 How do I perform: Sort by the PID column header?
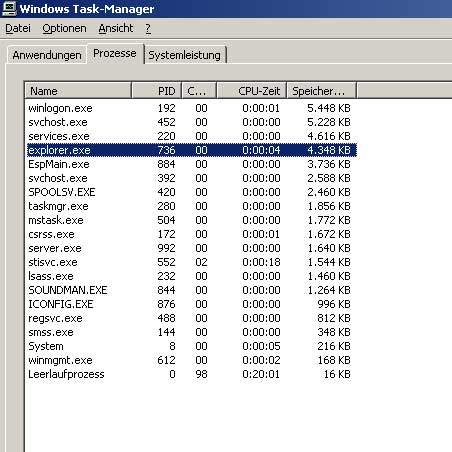(x=157, y=91)
